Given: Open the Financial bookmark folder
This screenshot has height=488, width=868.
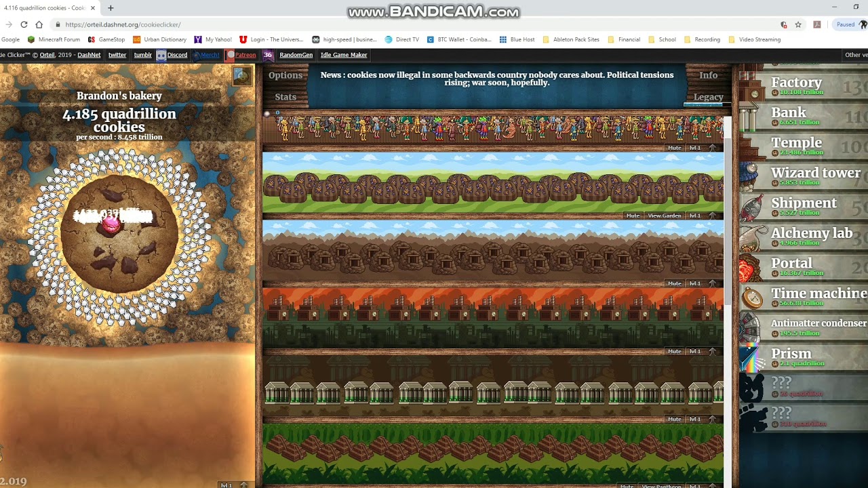Looking at the screenshot, I should click(623, 39).
